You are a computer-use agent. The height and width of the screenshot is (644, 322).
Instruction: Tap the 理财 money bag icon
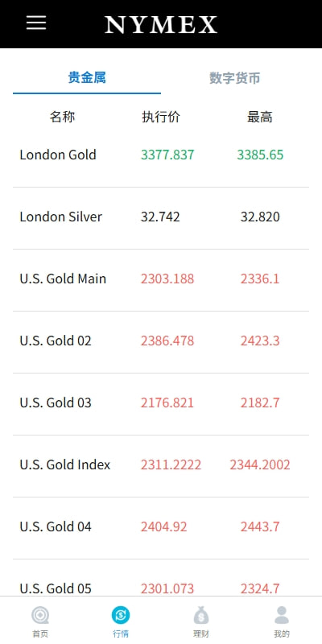point(201,615)
